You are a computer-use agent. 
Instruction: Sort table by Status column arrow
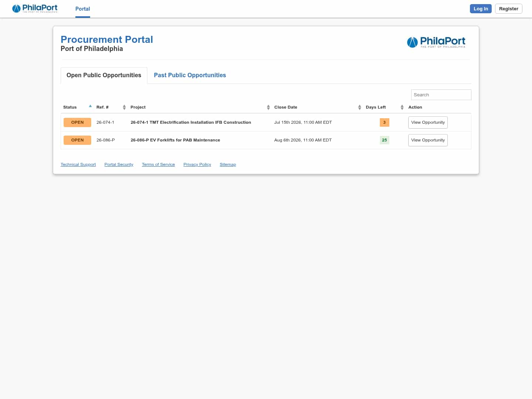tap(90, 106)
